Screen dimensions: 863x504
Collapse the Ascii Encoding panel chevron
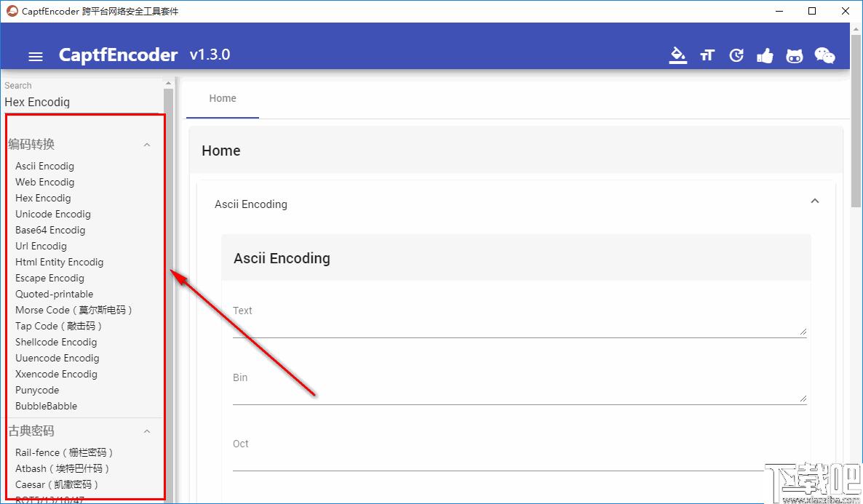[x=814, y=201]
